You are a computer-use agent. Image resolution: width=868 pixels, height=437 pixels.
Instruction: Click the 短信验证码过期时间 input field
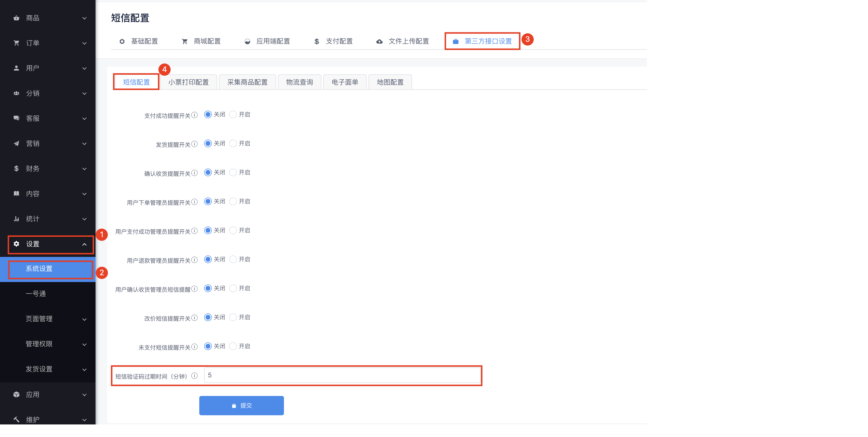coord(342,375)
